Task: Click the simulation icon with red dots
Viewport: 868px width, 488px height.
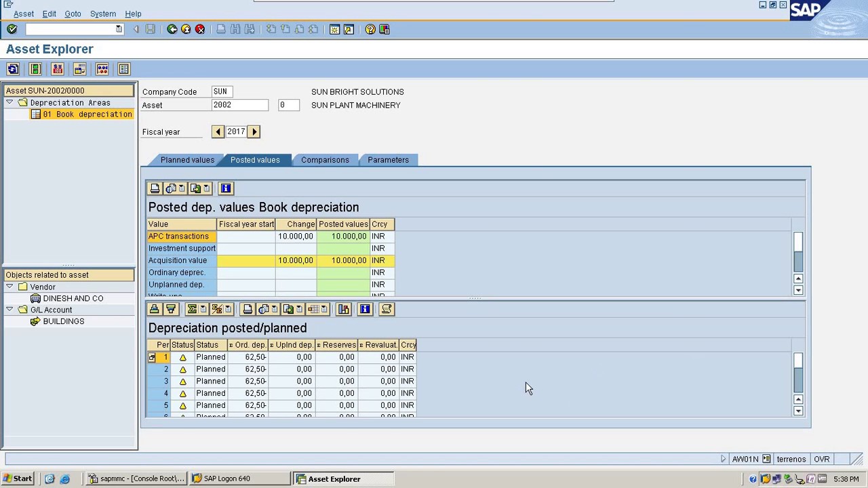Action: [102, 69]
